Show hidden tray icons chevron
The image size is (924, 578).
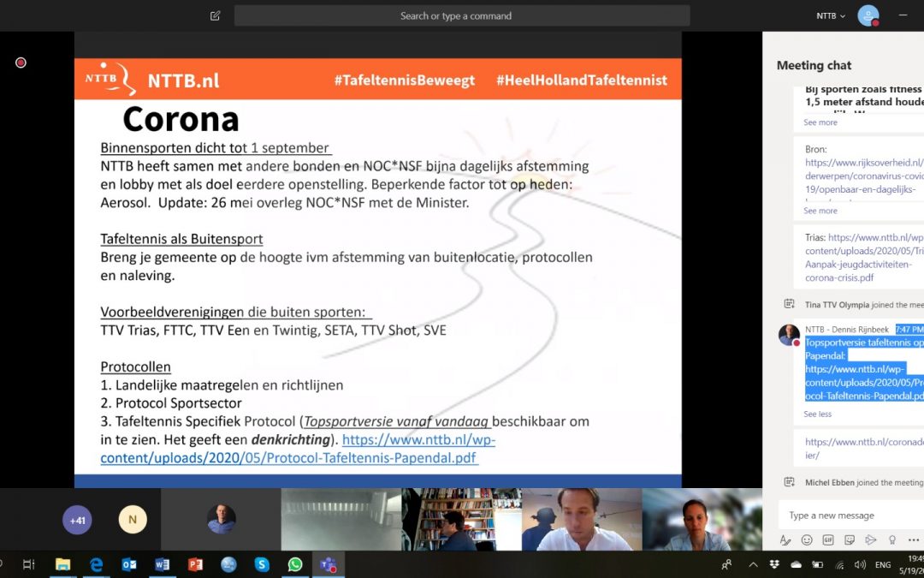[x=753, y=564]
